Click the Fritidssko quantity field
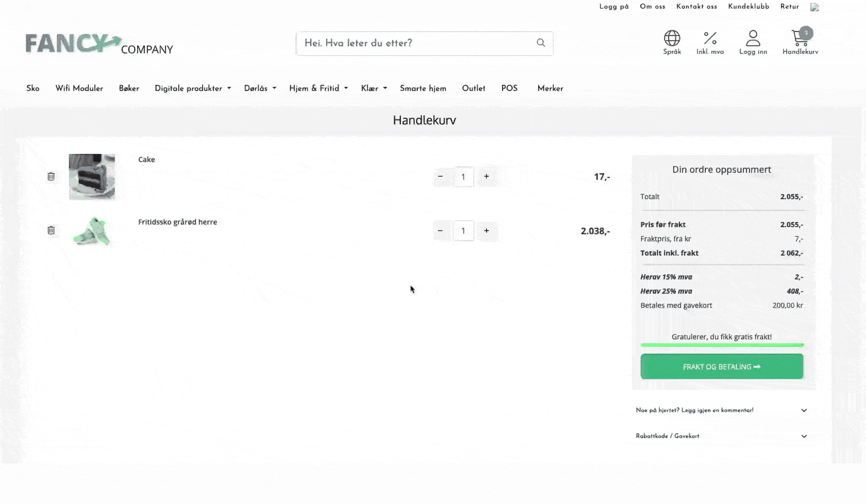The image size is (866, 504). click(463, 231)
